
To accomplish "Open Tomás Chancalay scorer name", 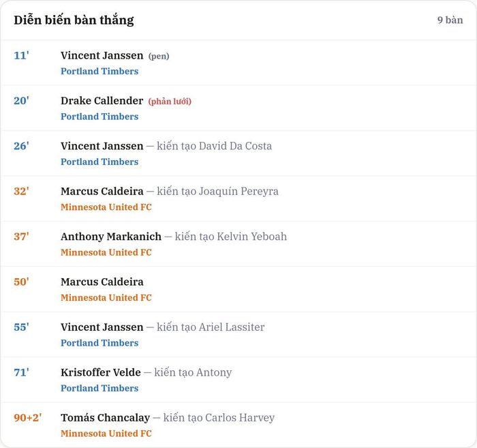I will click(105, 417).
